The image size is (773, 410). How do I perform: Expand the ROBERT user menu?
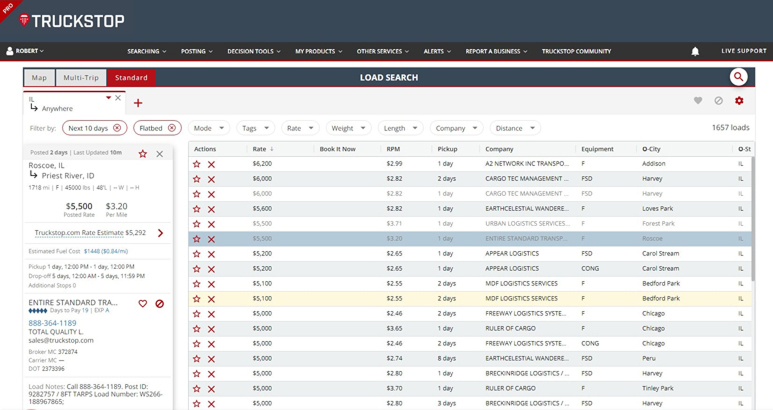(x=25, y=51)
